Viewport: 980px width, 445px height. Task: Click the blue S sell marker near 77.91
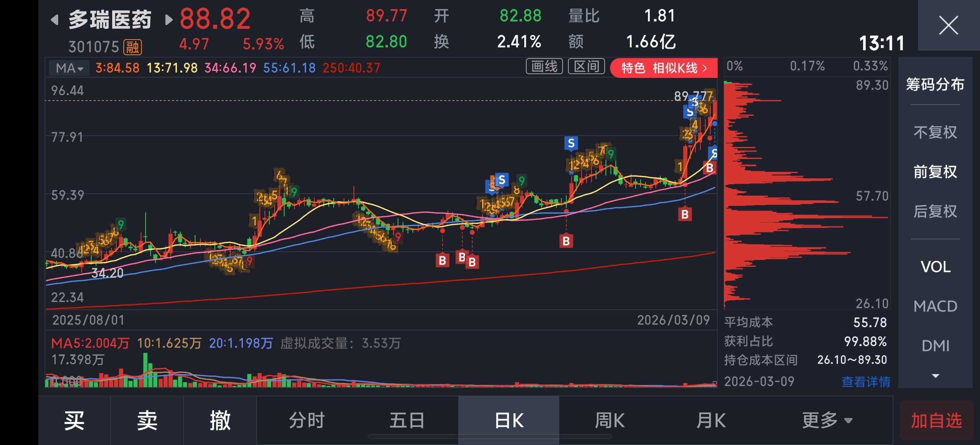point(571,143)
